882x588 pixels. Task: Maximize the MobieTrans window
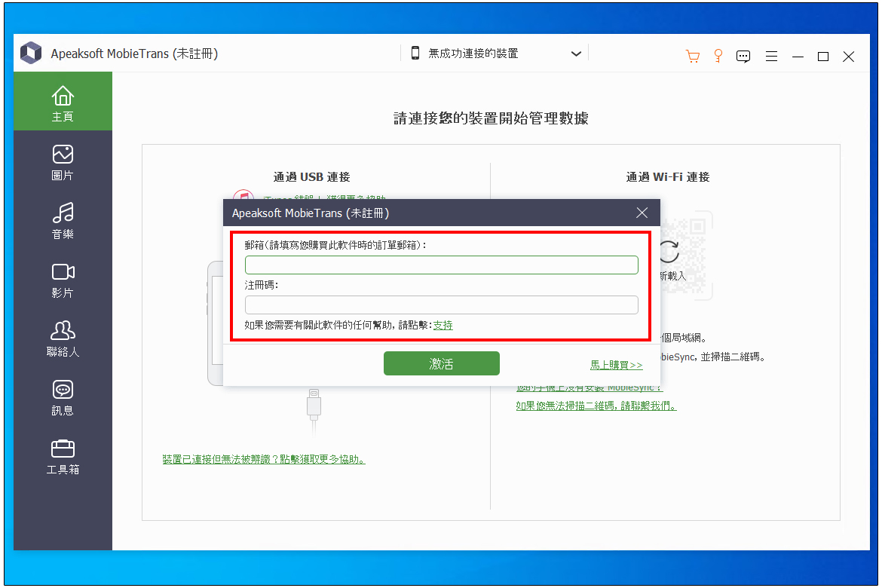823,57
